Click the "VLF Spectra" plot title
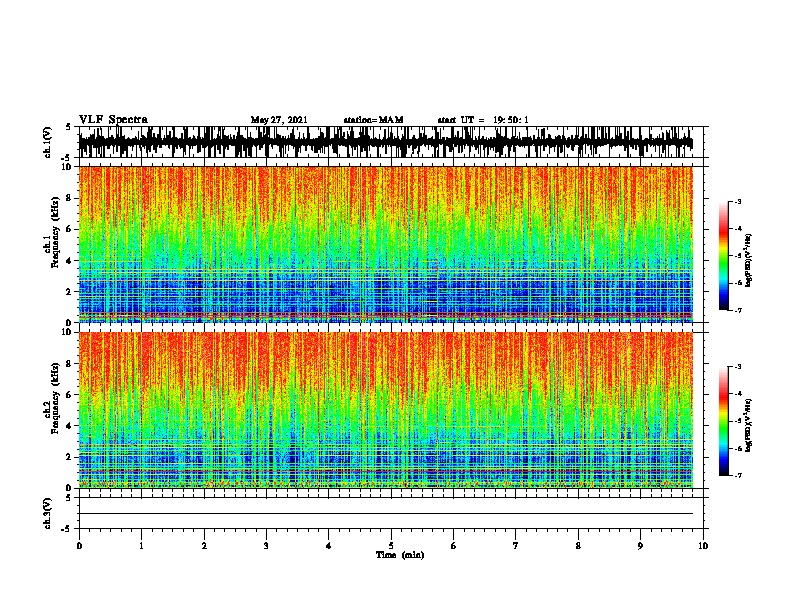This screenshot has width=792, height=612. 113,120
